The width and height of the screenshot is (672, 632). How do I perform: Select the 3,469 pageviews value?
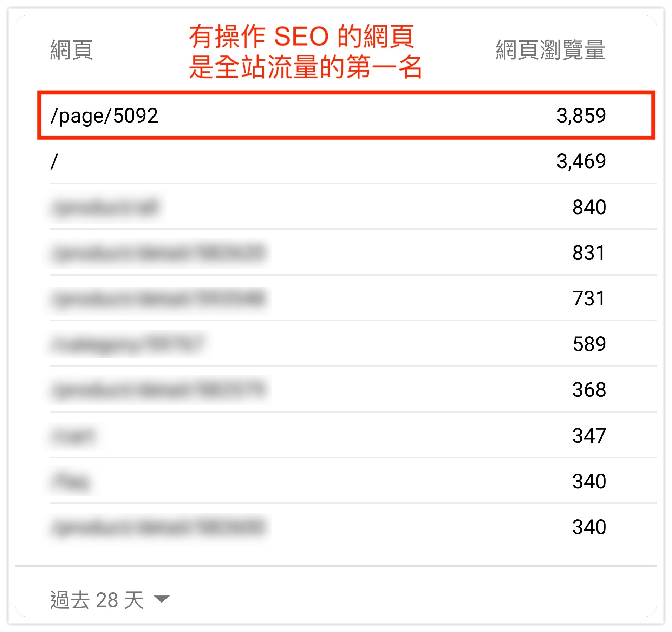[x=581, y=162]
